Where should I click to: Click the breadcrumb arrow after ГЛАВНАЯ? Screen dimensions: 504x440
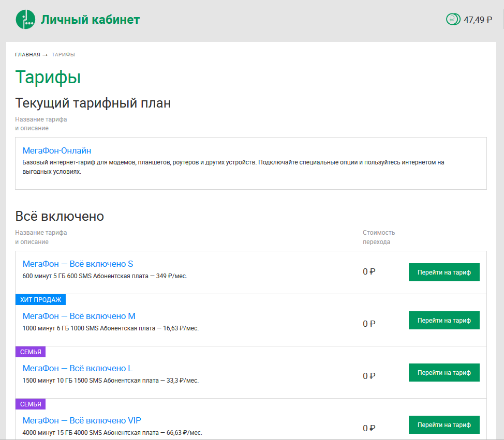coord(45,55)
